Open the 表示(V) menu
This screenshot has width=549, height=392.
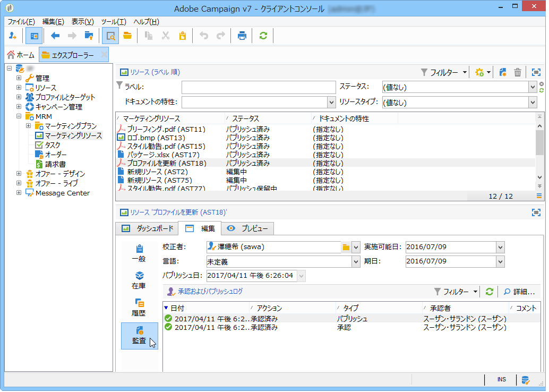tap(83, 22)
